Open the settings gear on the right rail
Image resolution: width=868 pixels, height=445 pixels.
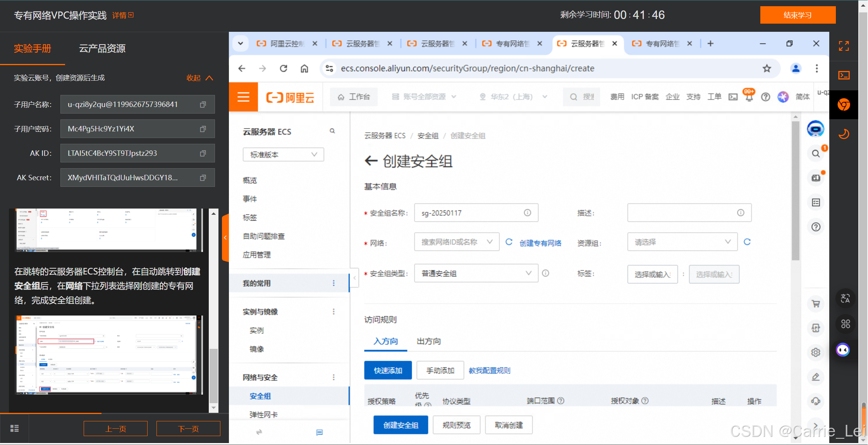(x=816, y=352)
